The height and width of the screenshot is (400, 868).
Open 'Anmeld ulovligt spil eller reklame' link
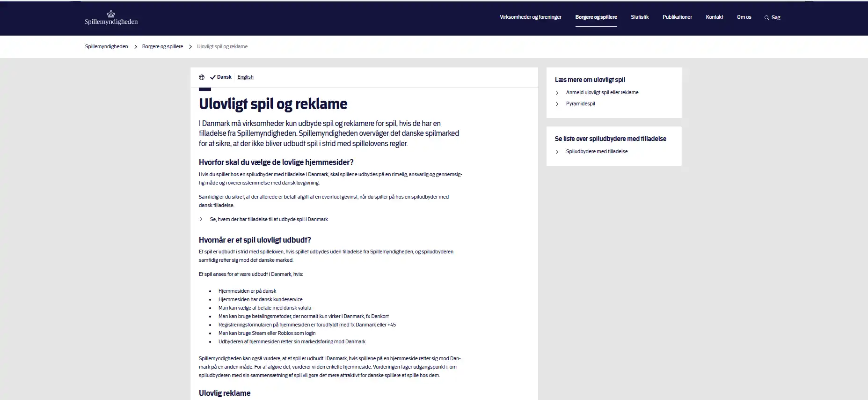[x=602, y=93]
